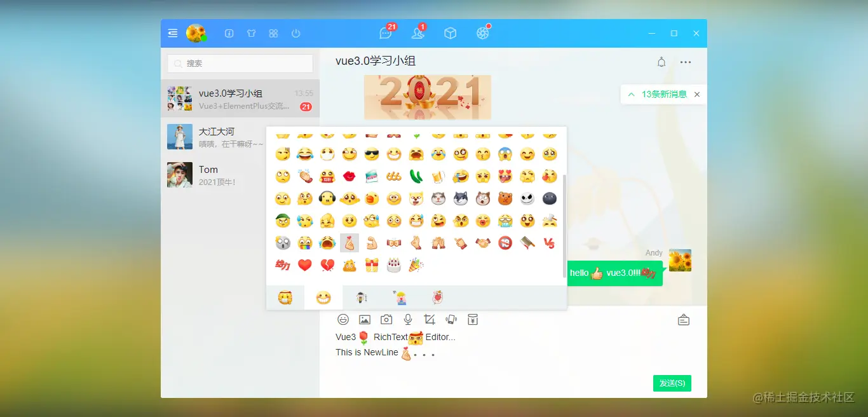
Task: Dismiss the new messages notice with X
Action: (x=697, y=94)
